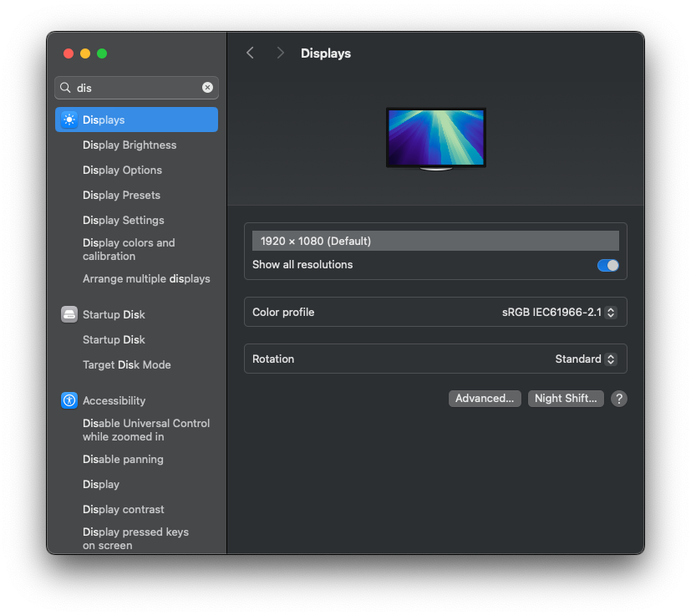The height and width of the screenshot is (616, 691).
Task: Click the Advanced... button
Action: pyautogui.click(x=485, y=399)
